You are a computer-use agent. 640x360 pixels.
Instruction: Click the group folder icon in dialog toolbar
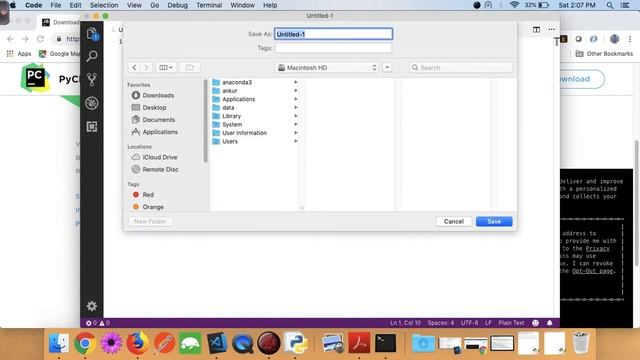point(189,67)
